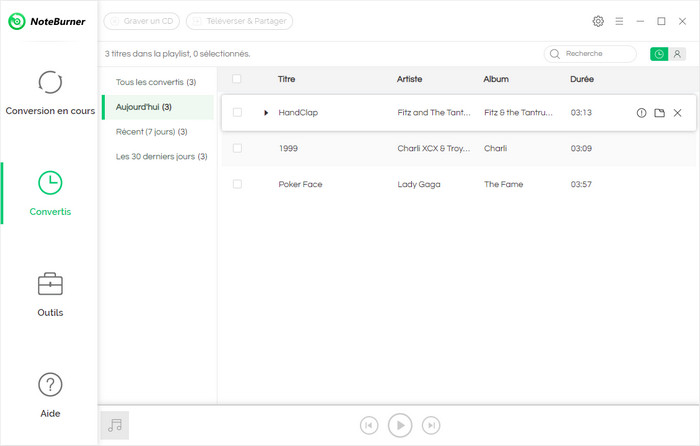The height and width of the screenshot is (446, 700).
Task: Select Aujourd'hui (3) filter
Action: coord(158,107)
